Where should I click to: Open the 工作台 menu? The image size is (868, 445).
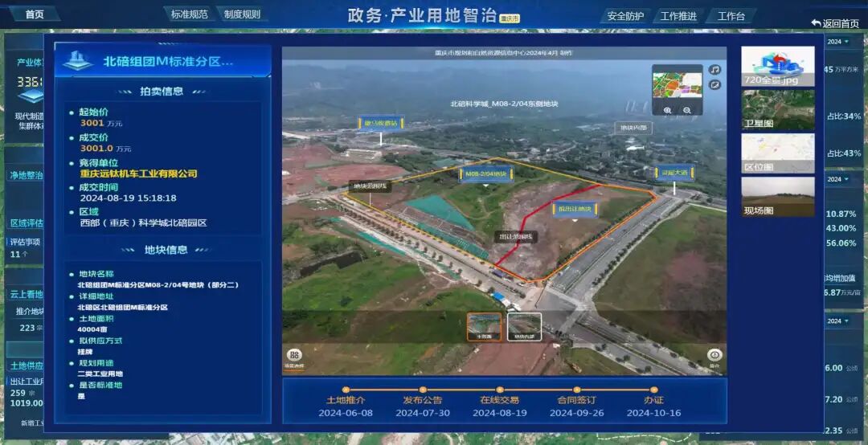[x=731, y=16]
